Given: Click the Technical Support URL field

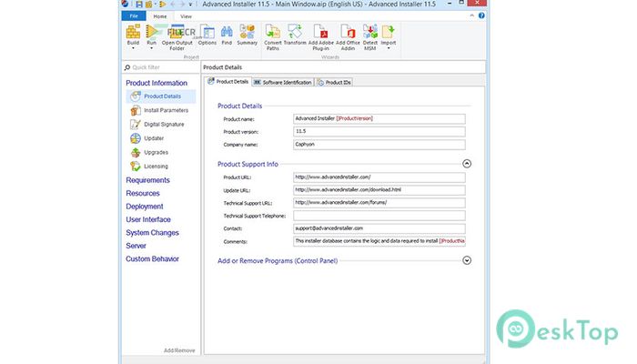Looking at the screenshot, I should pos(379,203).
